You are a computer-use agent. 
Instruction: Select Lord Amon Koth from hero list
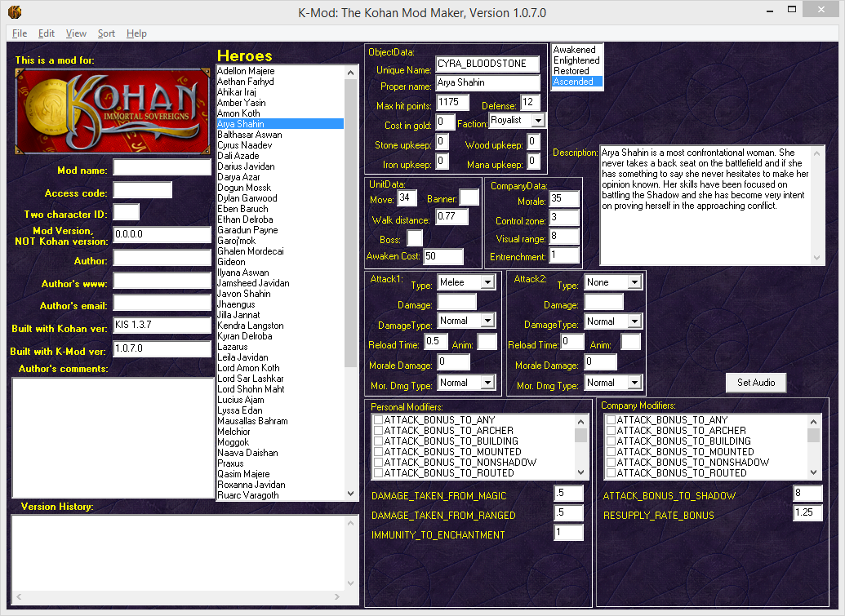point(248,368)
